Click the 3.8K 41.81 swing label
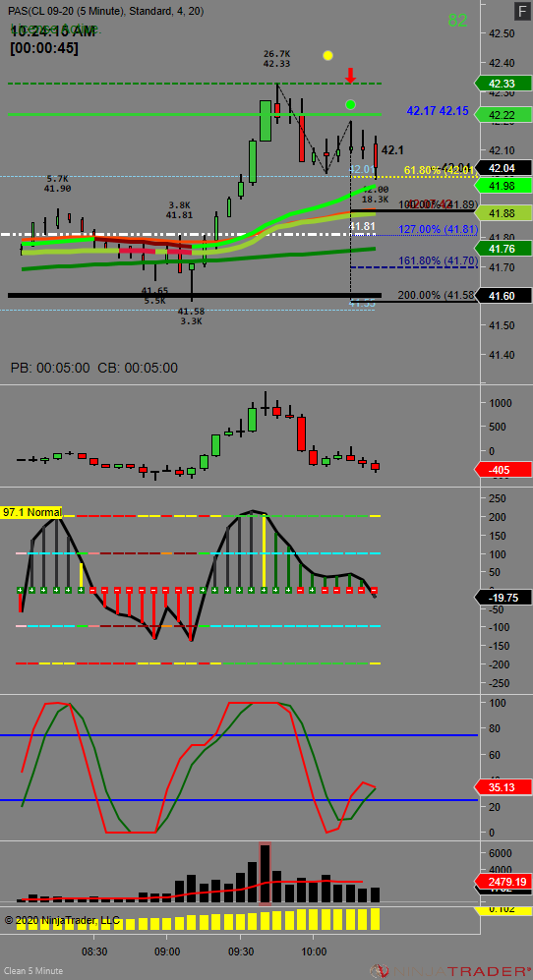533x980 pixels. tap(179, 209)
